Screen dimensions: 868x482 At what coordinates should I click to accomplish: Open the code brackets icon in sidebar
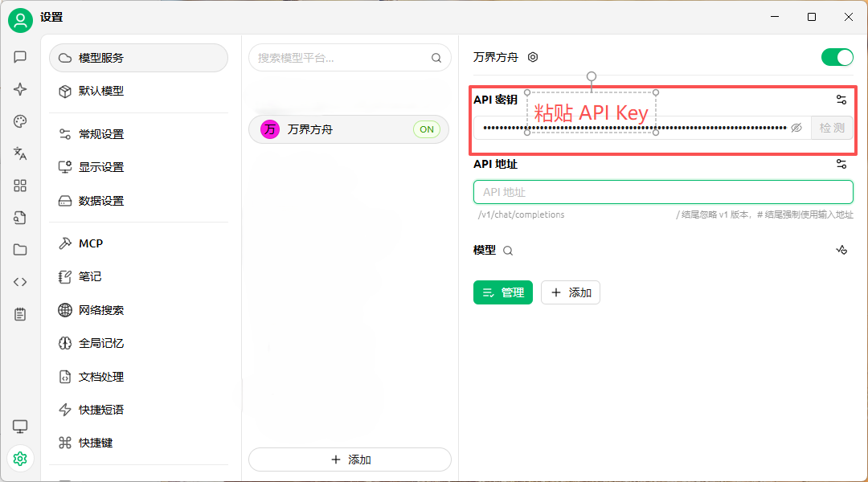[x=20, y=282]
